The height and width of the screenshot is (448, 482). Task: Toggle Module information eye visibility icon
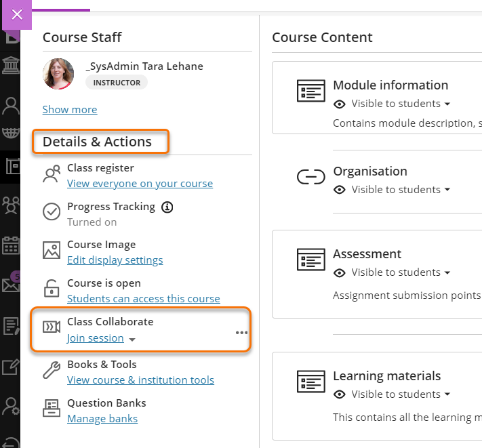[340, 104]
